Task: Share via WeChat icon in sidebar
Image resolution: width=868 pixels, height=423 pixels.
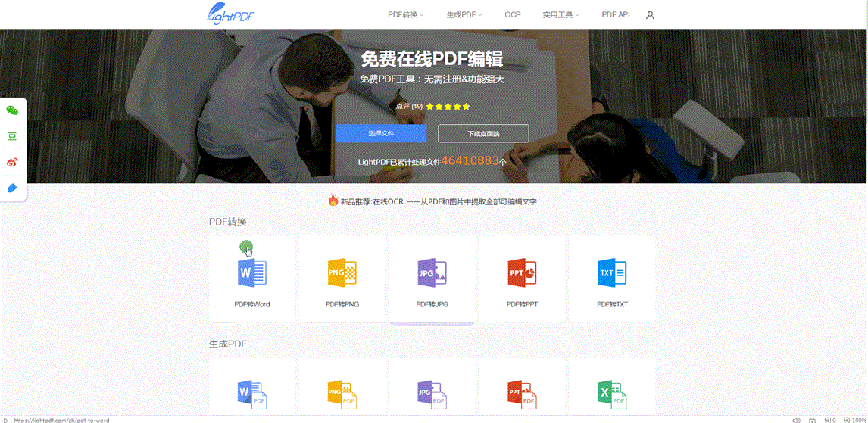Action: coord(12,110)
